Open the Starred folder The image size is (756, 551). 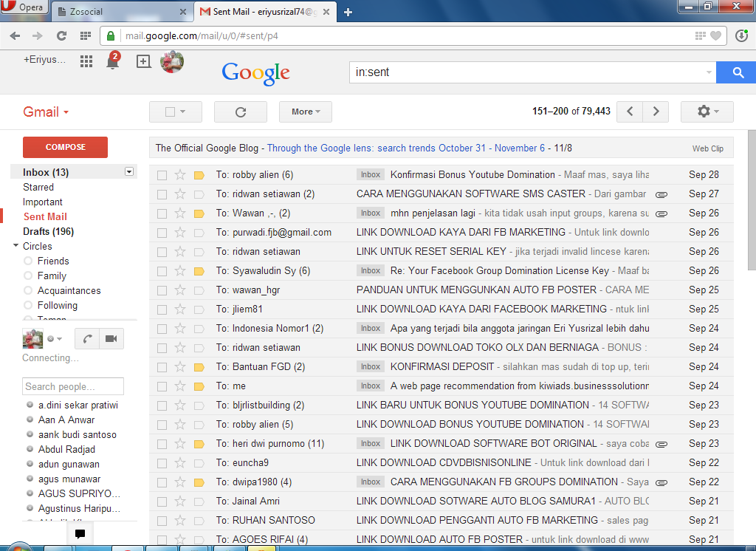pyautogui.click(x=38, y=187)
